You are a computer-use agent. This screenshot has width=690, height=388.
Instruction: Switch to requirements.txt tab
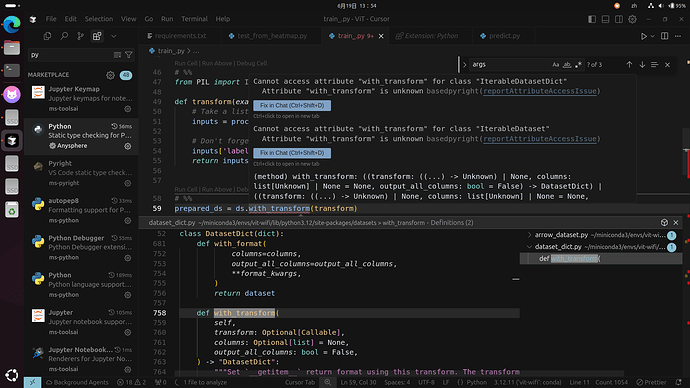tap(180, 36)
